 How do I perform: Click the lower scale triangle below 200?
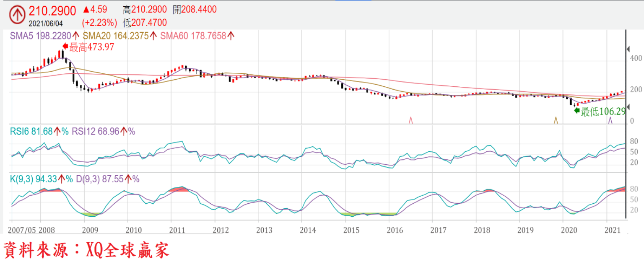pos(628,107)
